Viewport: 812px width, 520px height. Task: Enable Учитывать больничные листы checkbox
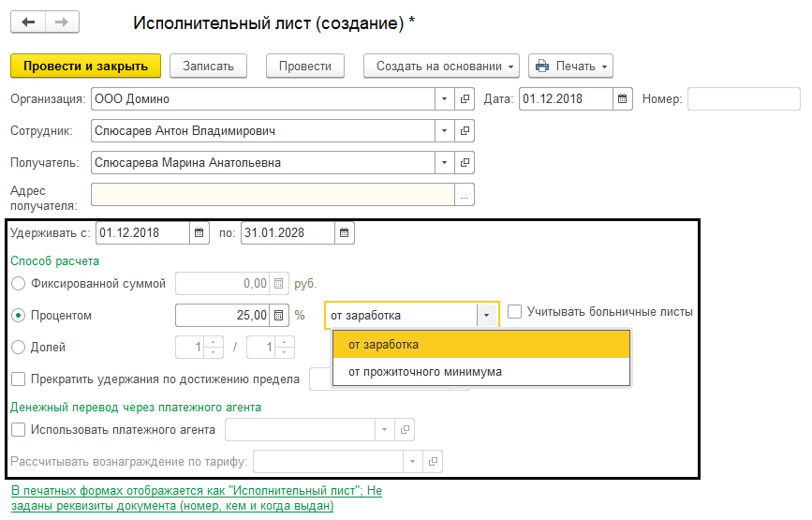(x=515, y=311)
